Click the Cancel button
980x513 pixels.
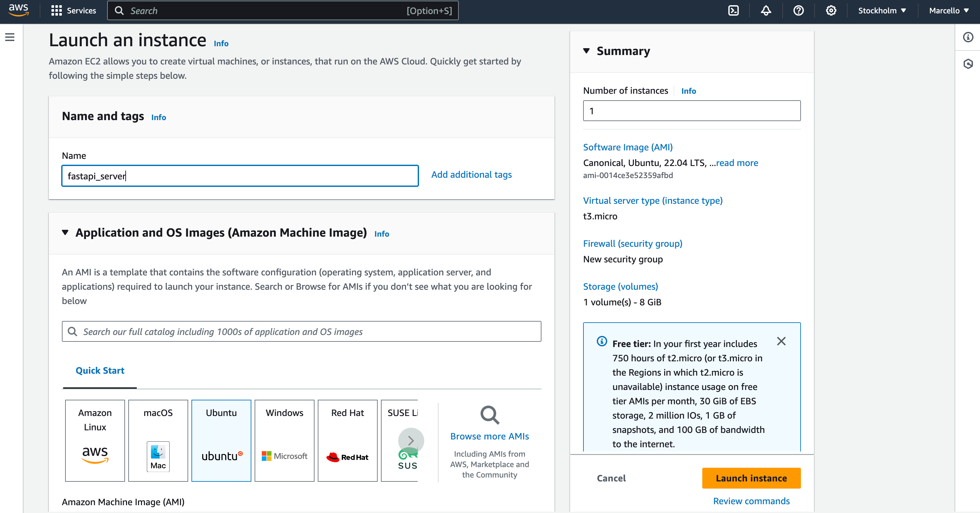tap(611, 478)
